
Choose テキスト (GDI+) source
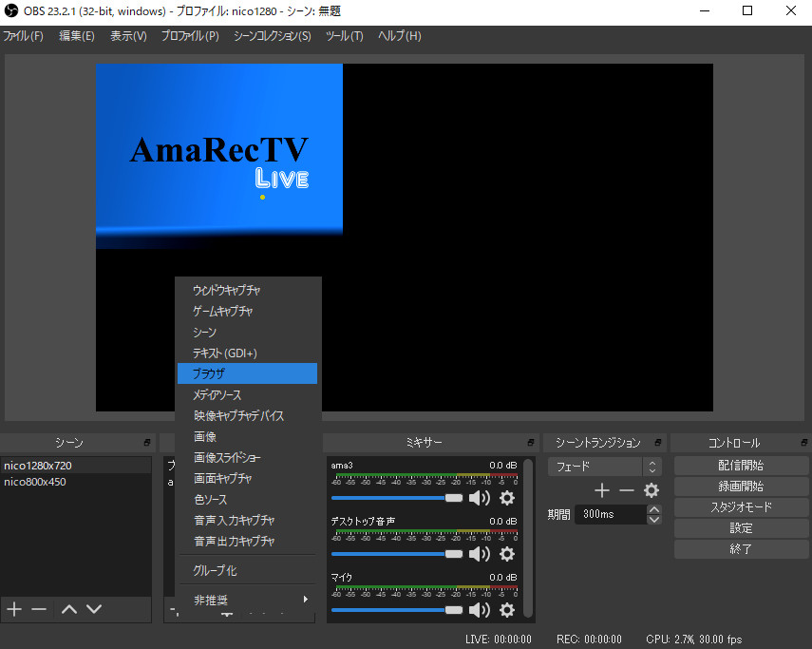(248, 353)
